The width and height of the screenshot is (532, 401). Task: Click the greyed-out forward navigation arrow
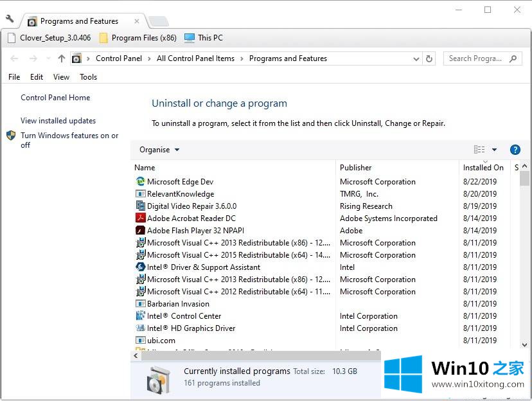33,58
